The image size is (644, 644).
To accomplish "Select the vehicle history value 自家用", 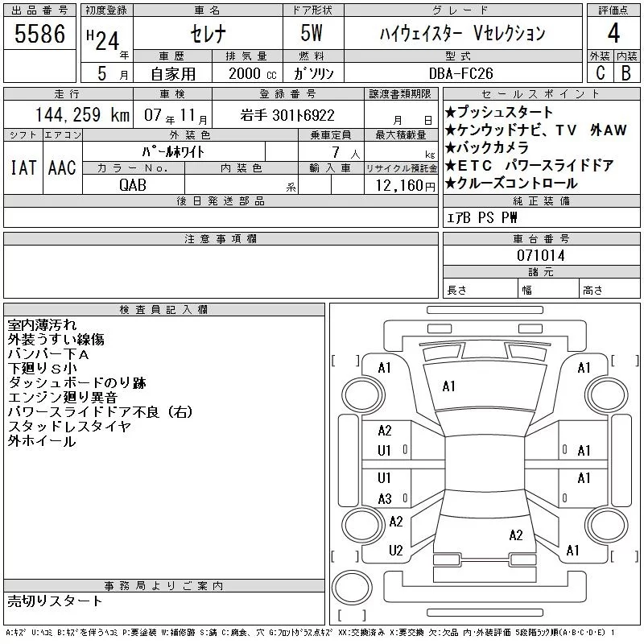I will 173,73.
